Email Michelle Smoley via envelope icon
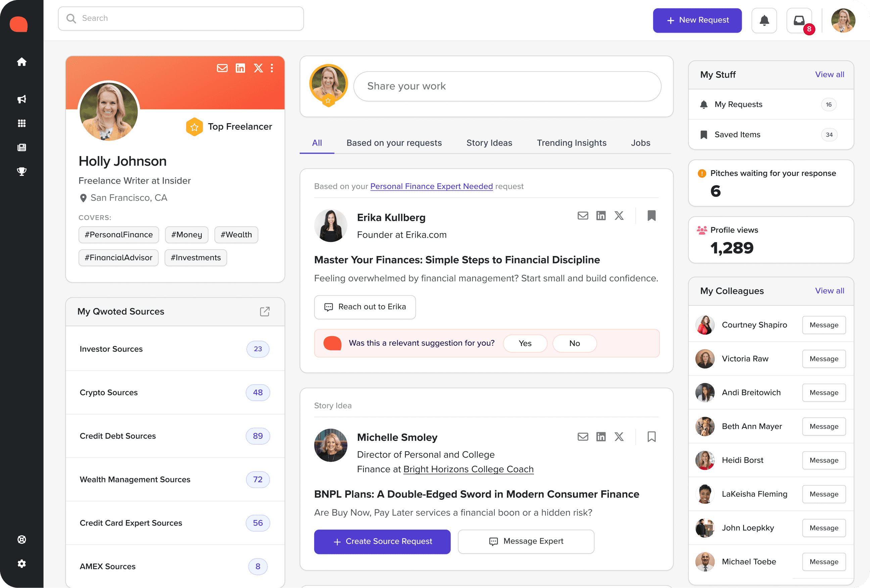The height and width of the screenshot is (588, 870). [x=582, y=436]
